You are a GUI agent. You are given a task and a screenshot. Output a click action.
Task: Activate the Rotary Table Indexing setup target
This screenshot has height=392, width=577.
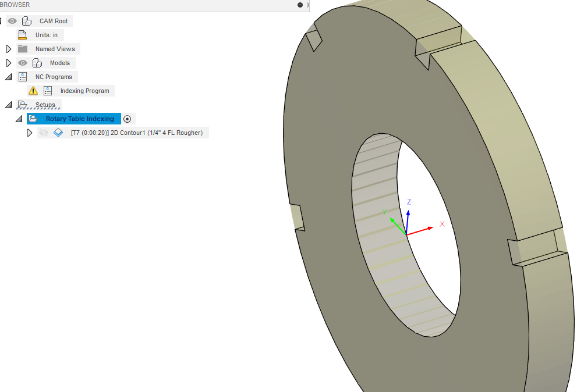(x=127, y=118)
